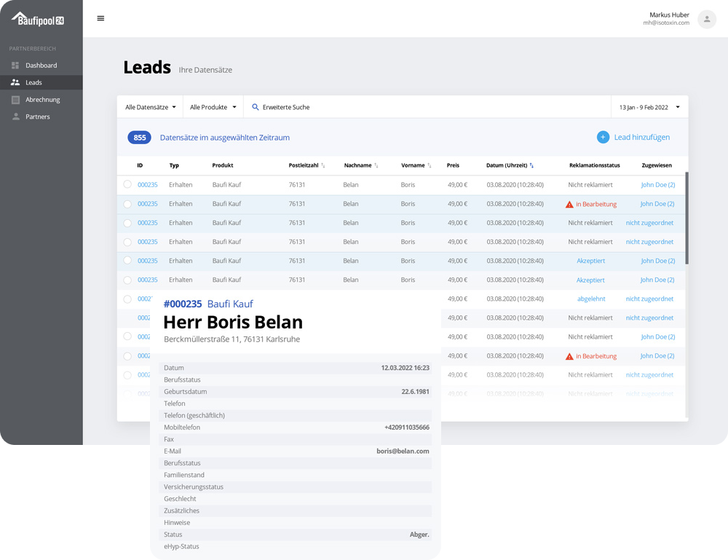This screenshot has height=560, width=728.
Task: Click the email 'boris@belan.com'
Action: coord(403,451)
